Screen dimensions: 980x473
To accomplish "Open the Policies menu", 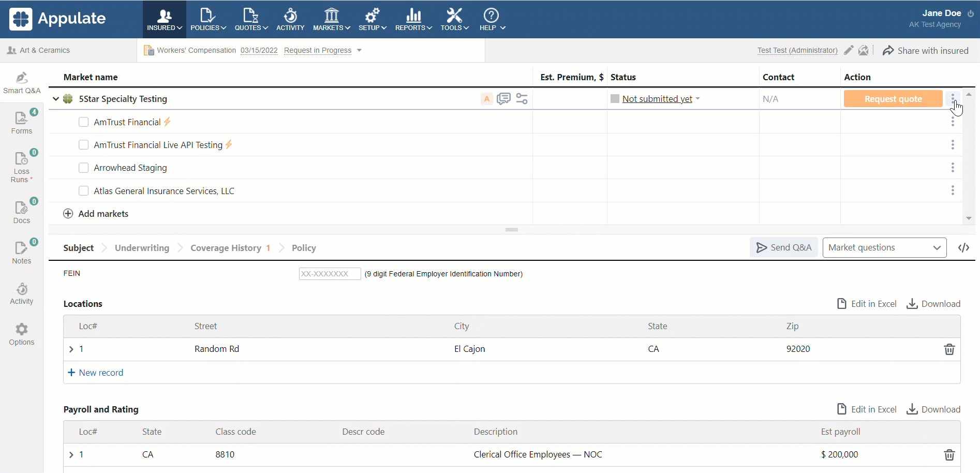I will 208,20.
